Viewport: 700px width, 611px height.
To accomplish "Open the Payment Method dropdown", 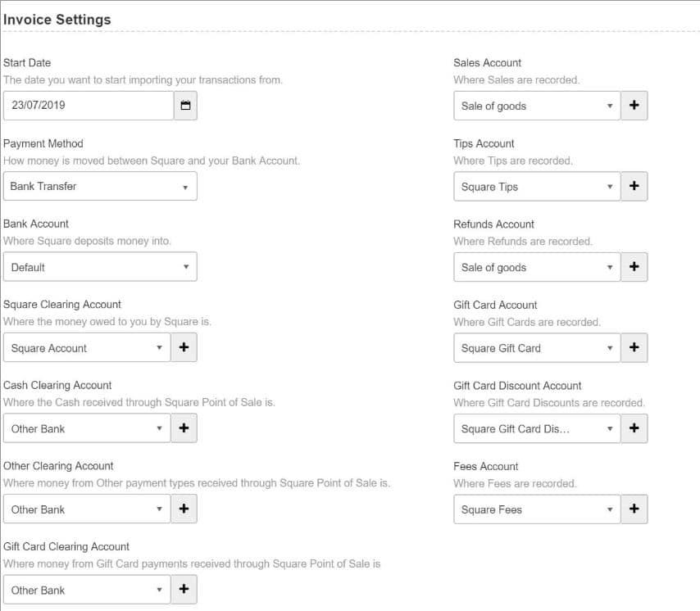I will point(100,187).
